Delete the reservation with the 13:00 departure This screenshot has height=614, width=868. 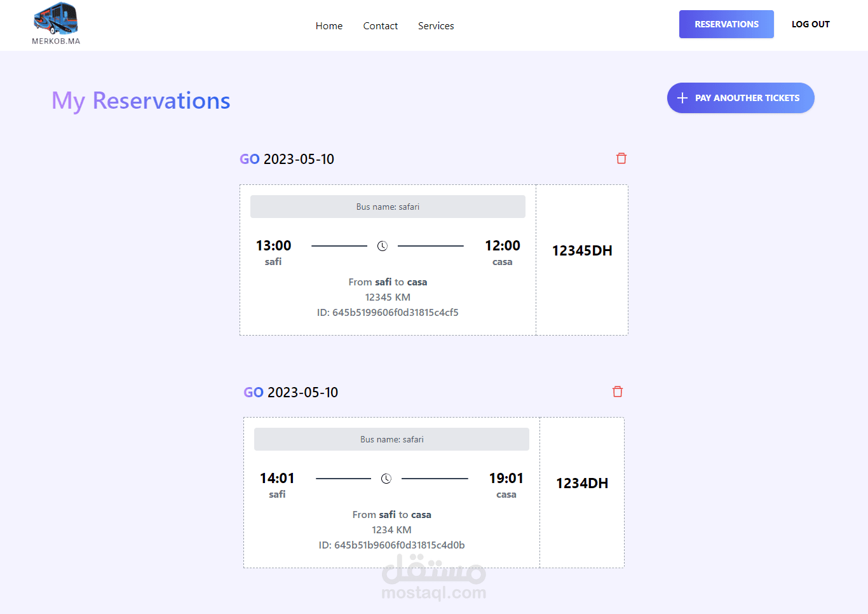[621, 158]
